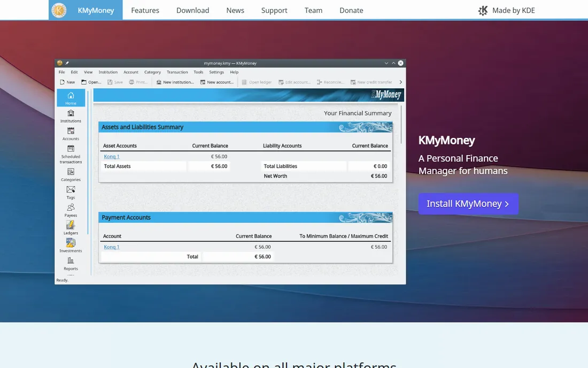
Task: Expand the toolbar overflow chevron
Action: pos(400,82)
